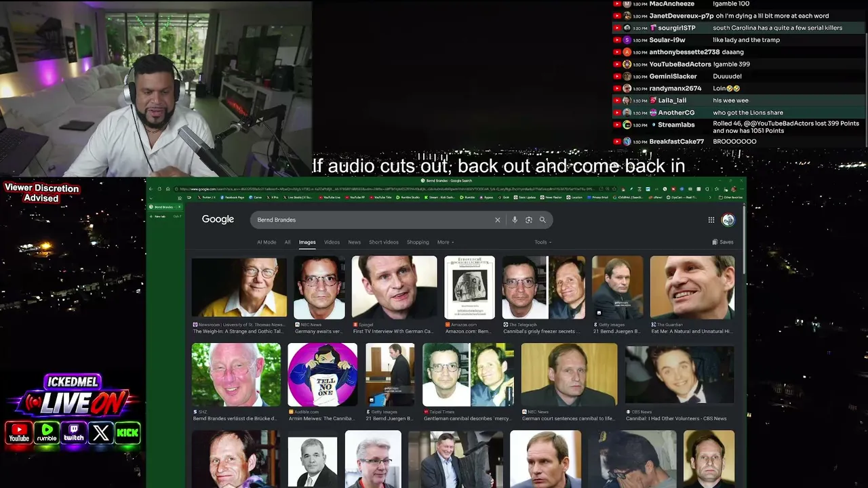This screenshot has height=488, width=868.
Task: Open the News results tab
Action: pos(355,242)
